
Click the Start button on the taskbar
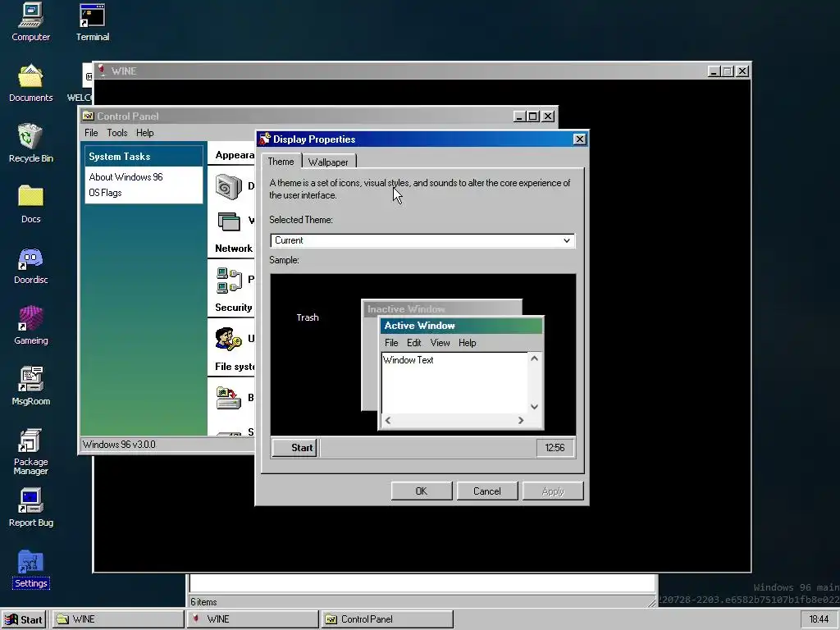24,619
